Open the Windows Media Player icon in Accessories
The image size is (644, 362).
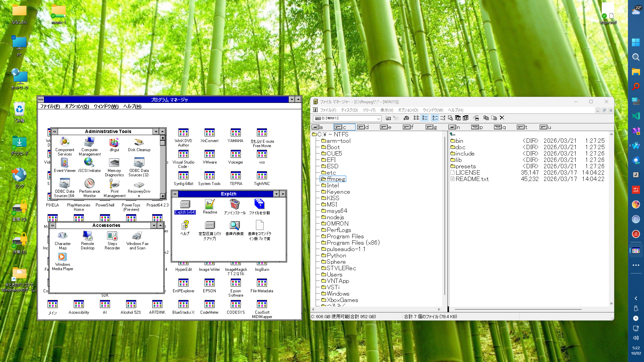point(63,261)
